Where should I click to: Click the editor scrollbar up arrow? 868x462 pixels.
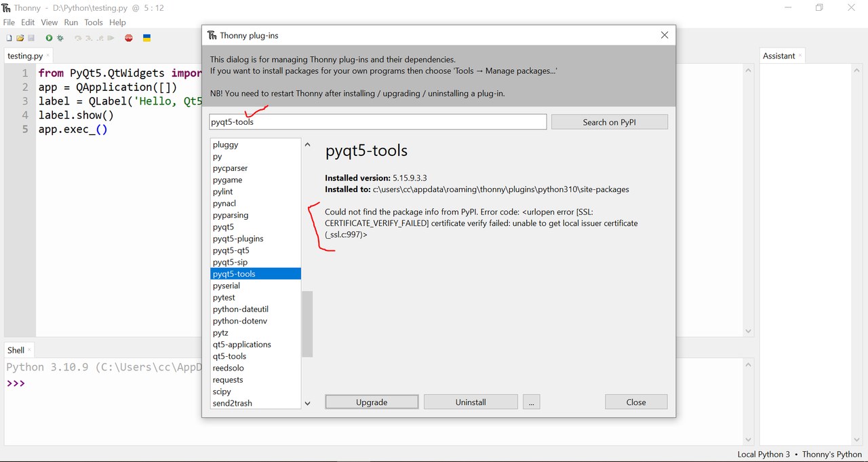(749, 70)
